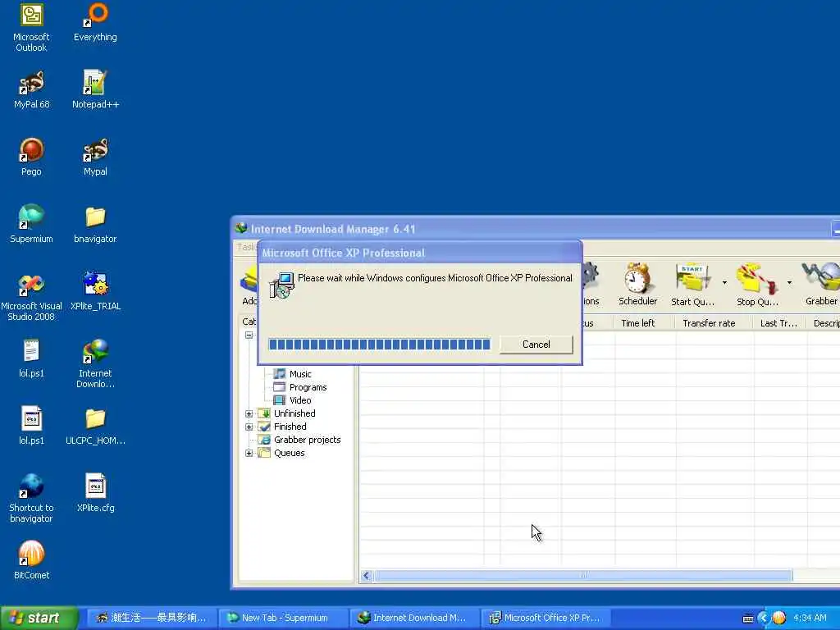Viewport: 840px width, 630px height.
Task: Click the keyboard tray icon
Action: 748,619
